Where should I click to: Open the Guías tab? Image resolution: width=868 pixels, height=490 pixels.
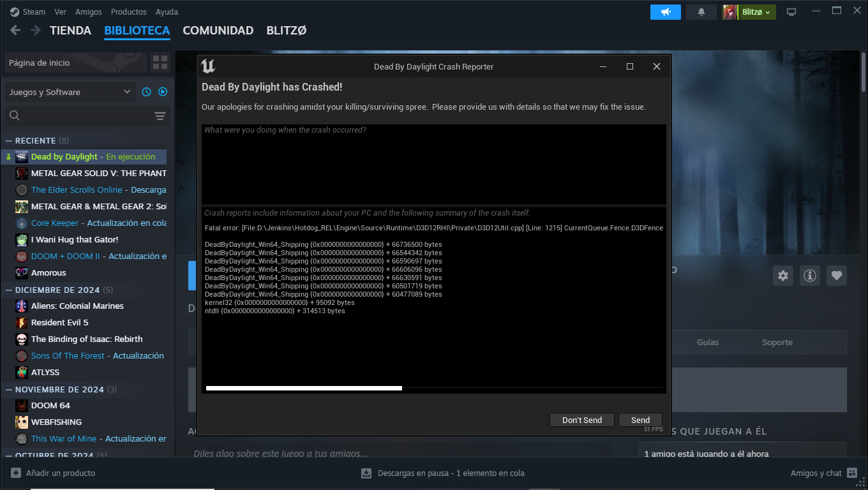point(708,342)
